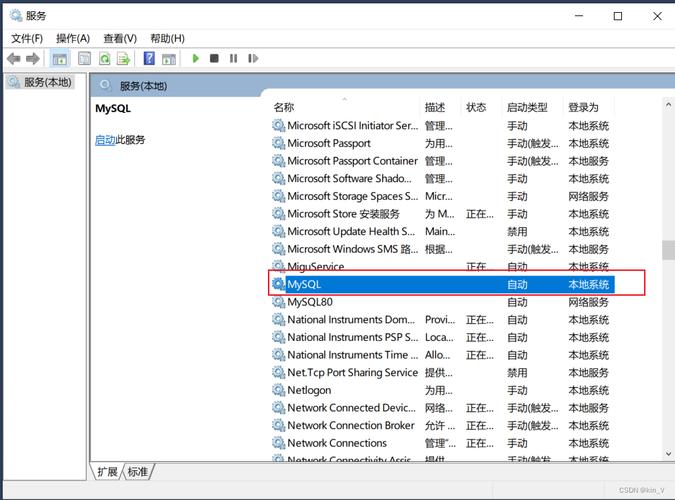
Task: Click the Export List toolbar icon
Action: (x=124, y=59)
